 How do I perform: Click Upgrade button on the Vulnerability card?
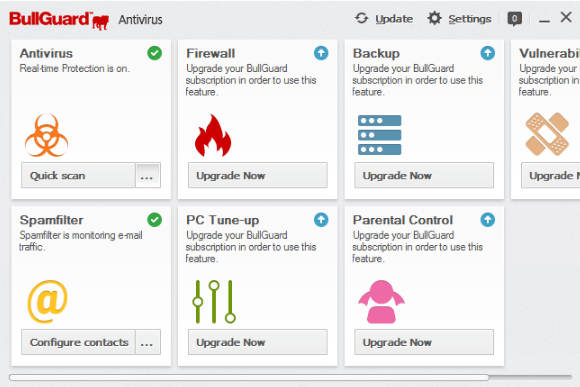coord(551,175)
